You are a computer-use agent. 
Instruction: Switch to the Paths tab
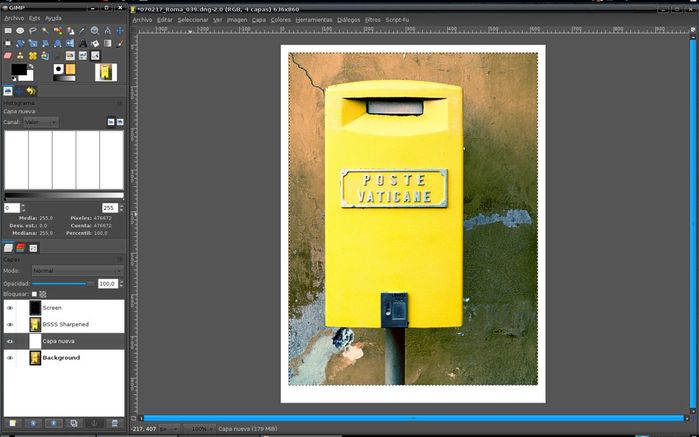coord(33,248)
